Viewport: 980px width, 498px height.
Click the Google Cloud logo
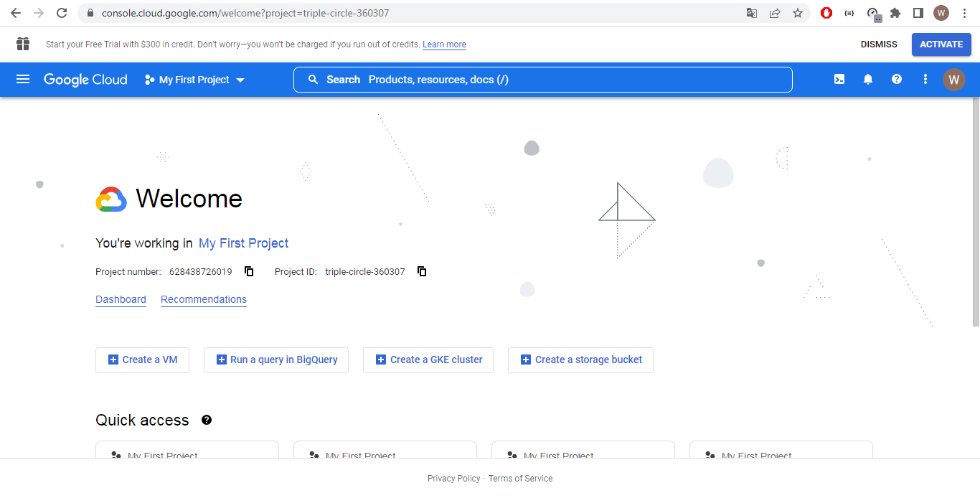(x=85, y=80)
